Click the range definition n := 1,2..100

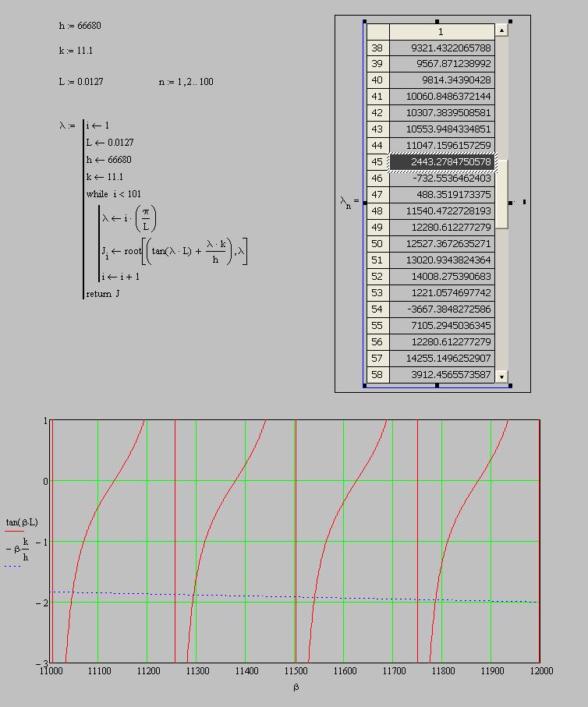[186, 82]
